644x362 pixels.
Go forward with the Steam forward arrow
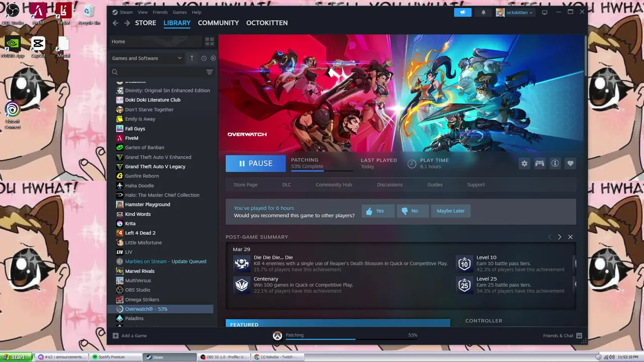click(x=127, y=23)
